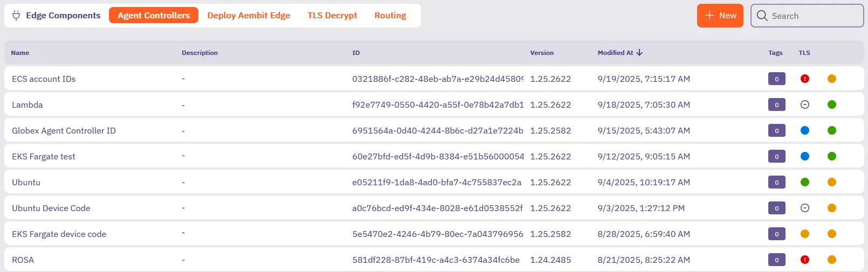Click the blue TLS dot for Globex Agent Controller ID

805,130
